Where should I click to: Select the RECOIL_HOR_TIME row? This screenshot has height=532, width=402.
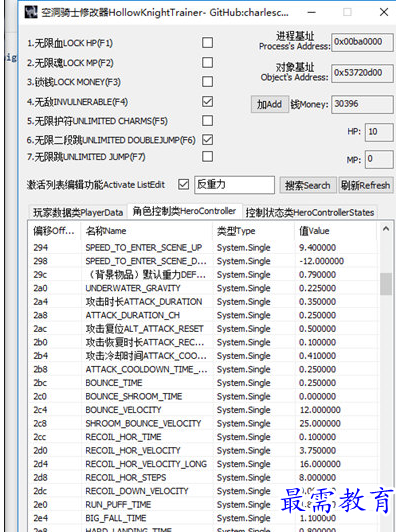click(203, 437)
